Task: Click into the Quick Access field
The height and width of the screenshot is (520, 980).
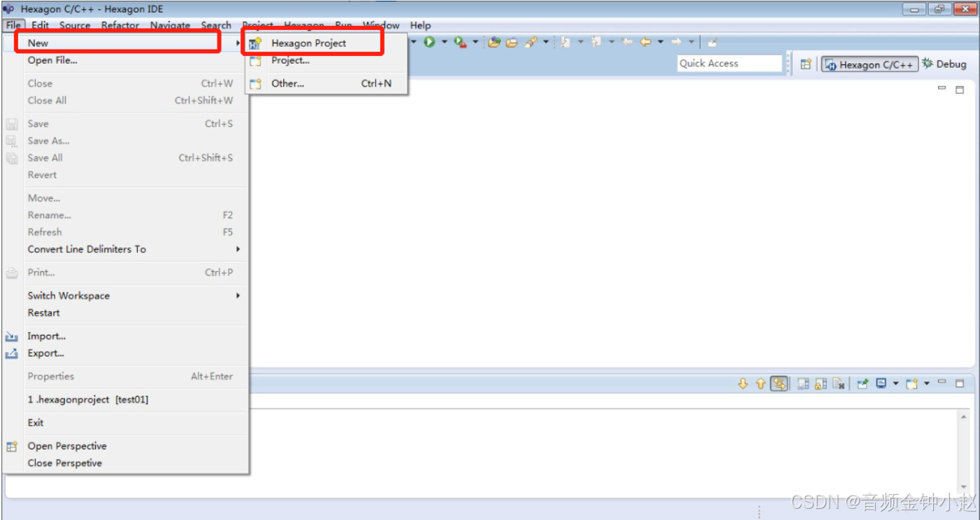Action: pyautogui.click(x=730, y=63)
